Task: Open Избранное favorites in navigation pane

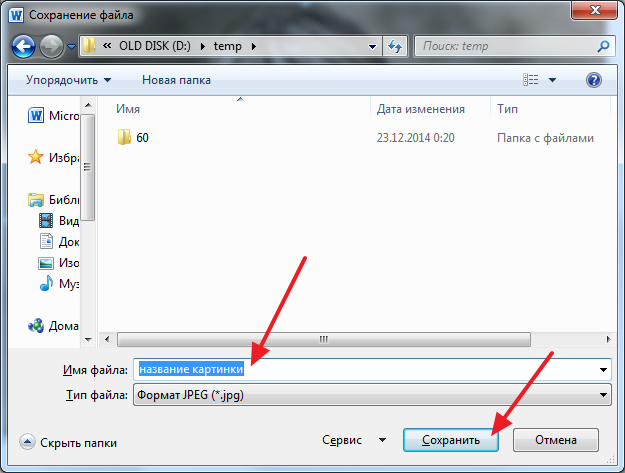Action: (53, 157)
